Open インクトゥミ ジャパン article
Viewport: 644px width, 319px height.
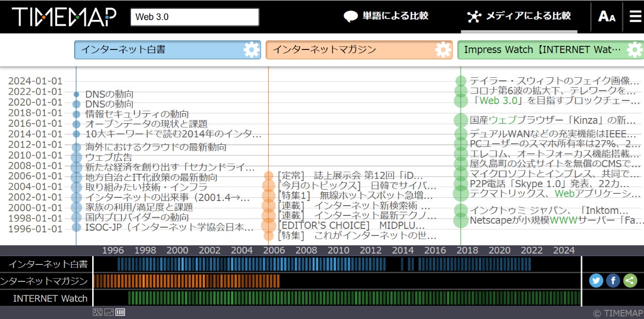(549, 210)
